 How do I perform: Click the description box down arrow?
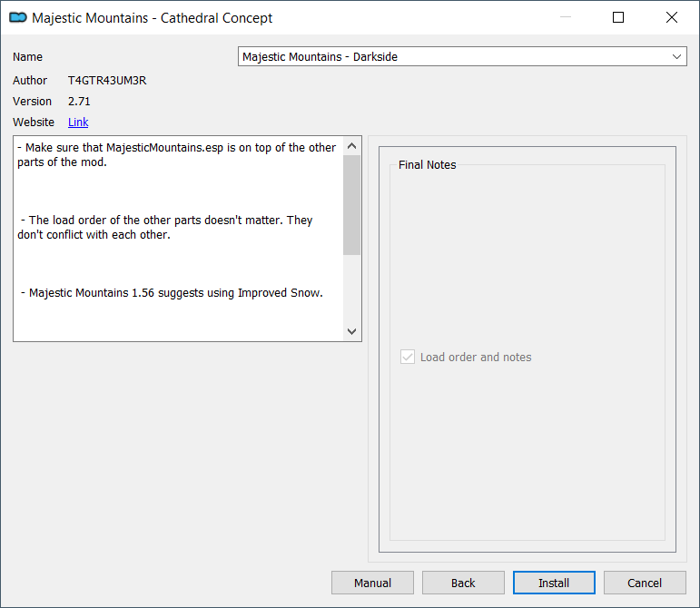click(x=351, y=331)
